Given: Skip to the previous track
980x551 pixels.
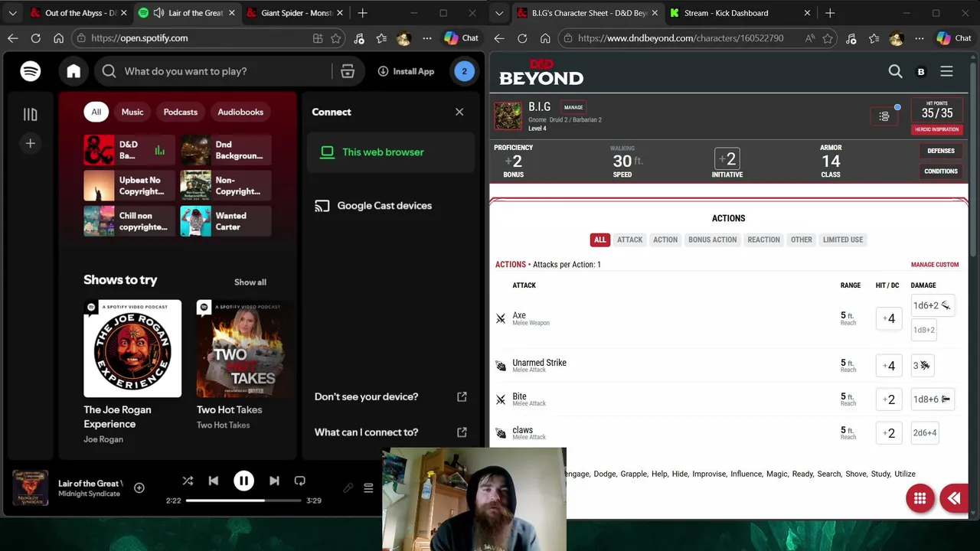Looking at the screenshot, I should pos(214,481).
